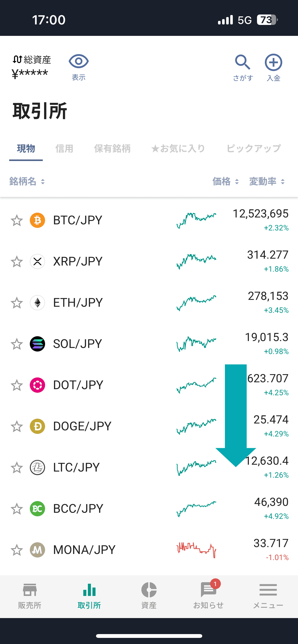The image size is (298, 644).
Task: Open the 資産 pie chart icon
Action: (x=149, y=590)
